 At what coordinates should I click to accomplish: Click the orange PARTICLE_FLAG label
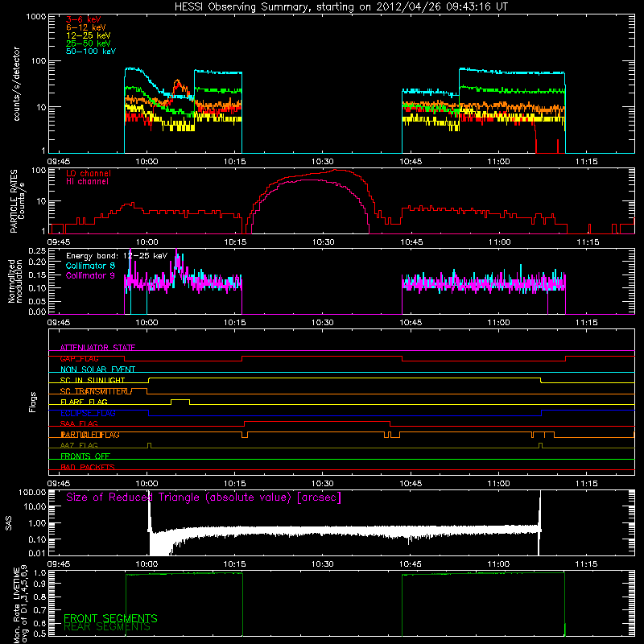[x=90, y=435]
